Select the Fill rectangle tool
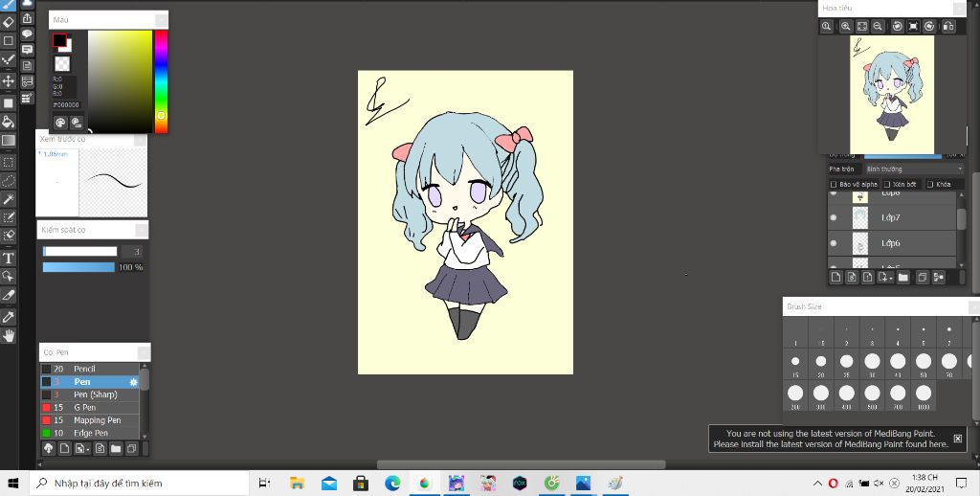The height and width of the screenshot is (496, 980). [x=8, y=103]
